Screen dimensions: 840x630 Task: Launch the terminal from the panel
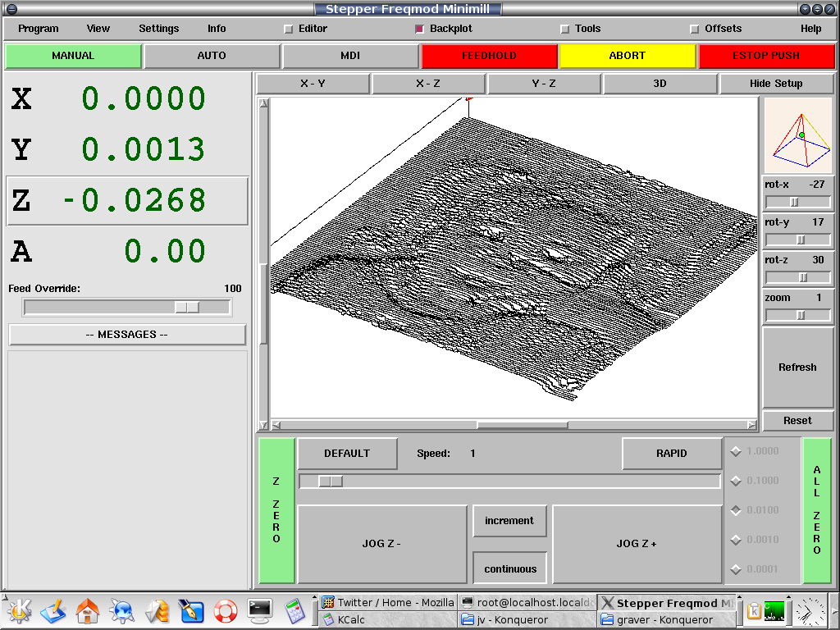[260, 611]
